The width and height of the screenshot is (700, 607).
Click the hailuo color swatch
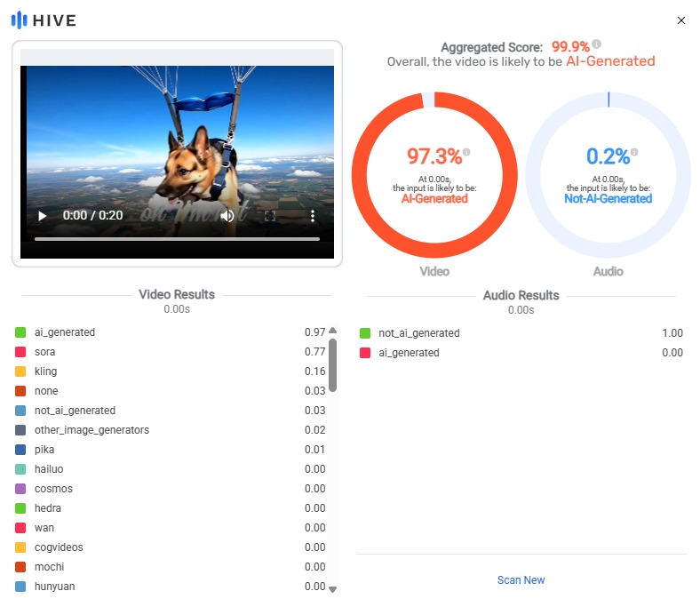20,469
